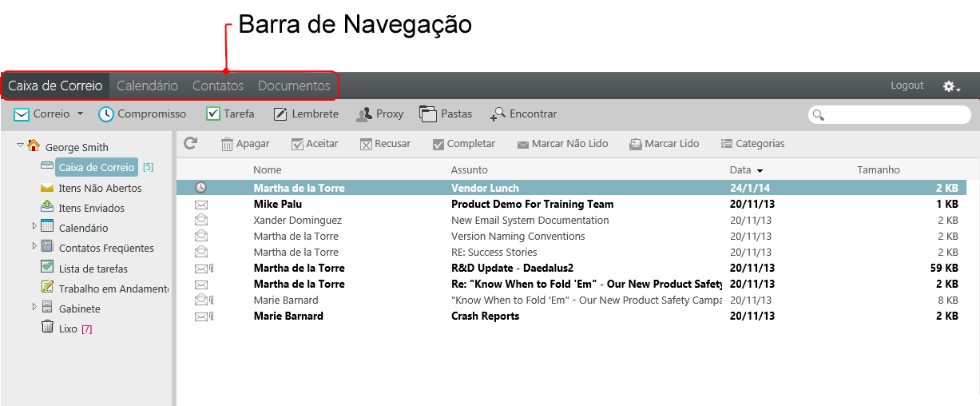Click the Encontrar magnifier icon
This screenshot has height=406, width=980.
click(498, 114)
